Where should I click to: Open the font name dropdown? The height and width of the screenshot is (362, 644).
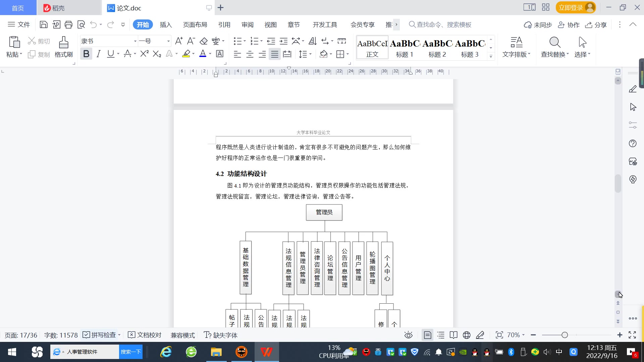click(135, 41)
